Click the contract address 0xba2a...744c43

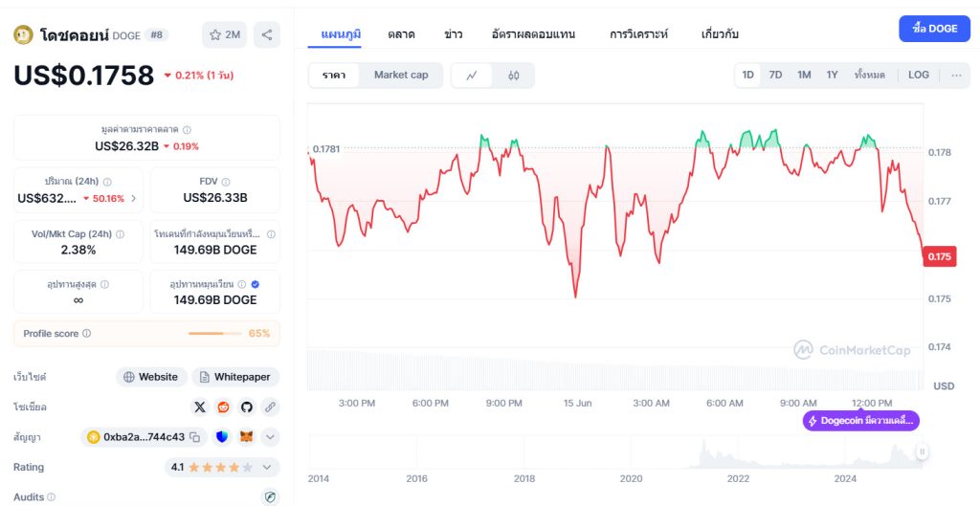coord(145,437)
